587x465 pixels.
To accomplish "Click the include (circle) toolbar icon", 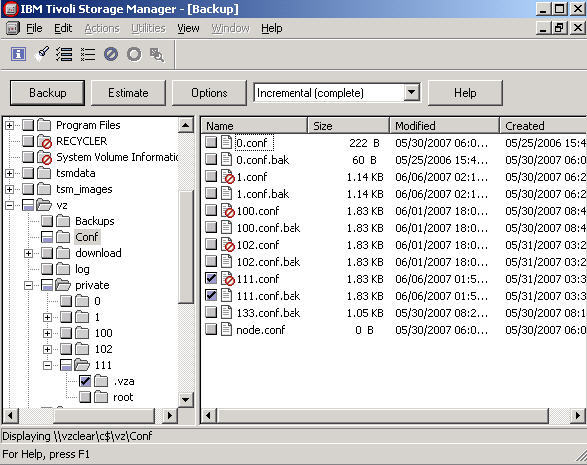I will [134, 54].
